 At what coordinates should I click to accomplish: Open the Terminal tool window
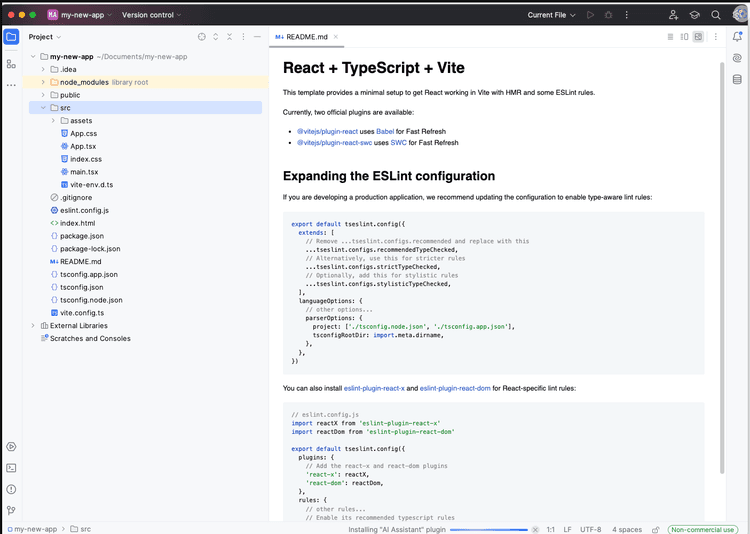11,467
